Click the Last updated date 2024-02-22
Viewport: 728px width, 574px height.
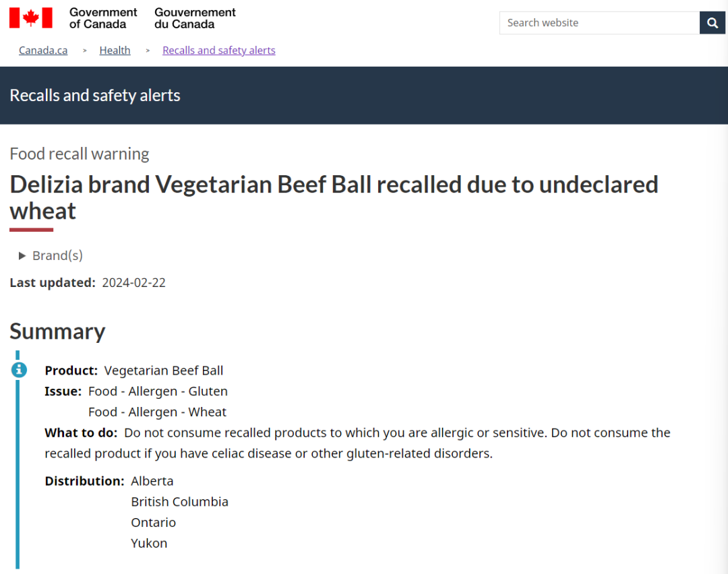click(133, 282)
